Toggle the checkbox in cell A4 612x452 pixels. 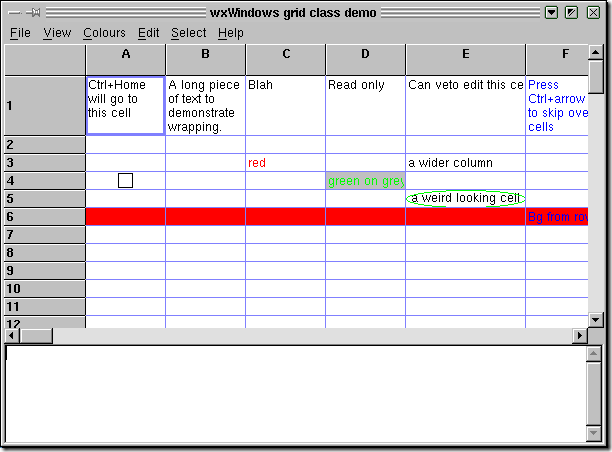(x=125, y=181)
